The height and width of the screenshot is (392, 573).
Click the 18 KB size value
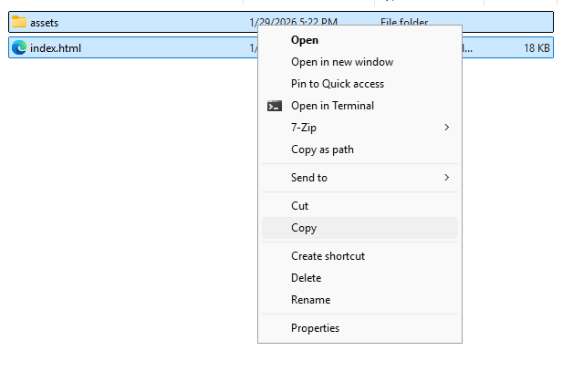coord(537,47)
